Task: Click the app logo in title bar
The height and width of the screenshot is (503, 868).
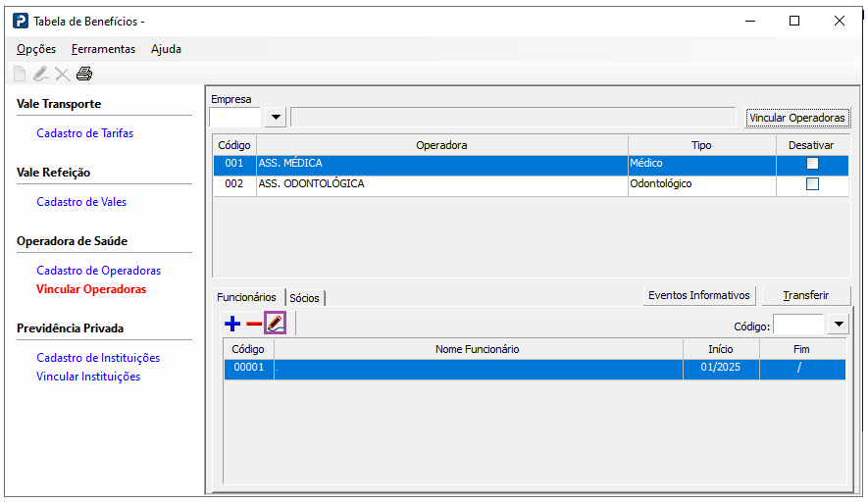Action: pos(21,21)
